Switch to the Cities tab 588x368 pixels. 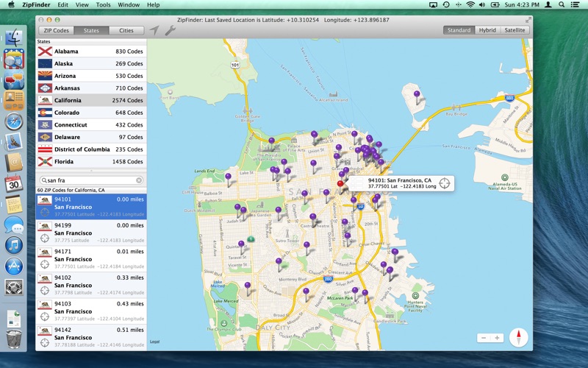click(x=126, y=30)
